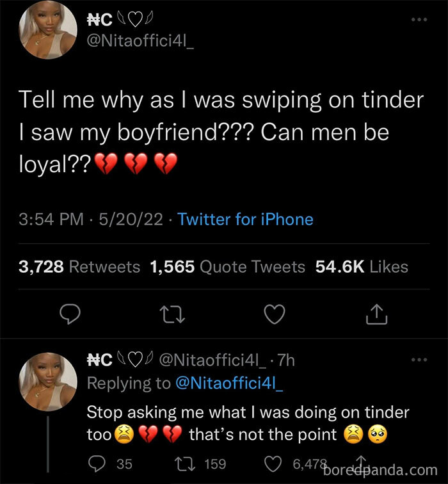Click the NC display name on the reply tweet
448x484 pixels.
pyautogui.click(x=100, y=360)
